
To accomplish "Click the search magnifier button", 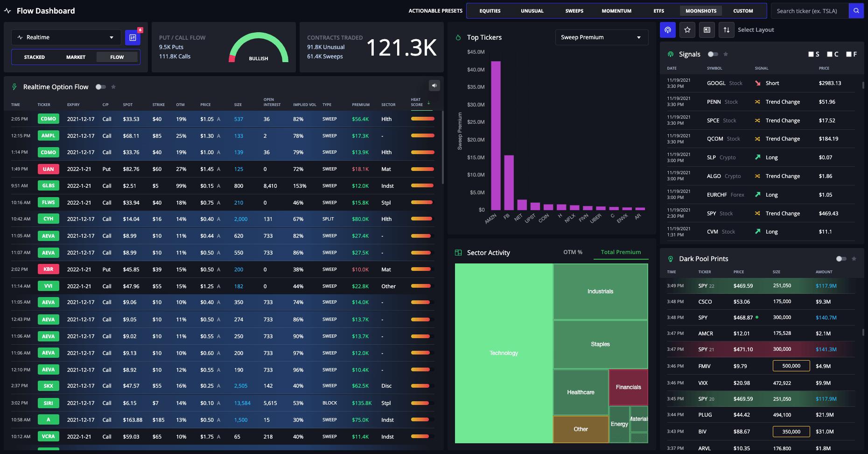I will pos(856,11).
